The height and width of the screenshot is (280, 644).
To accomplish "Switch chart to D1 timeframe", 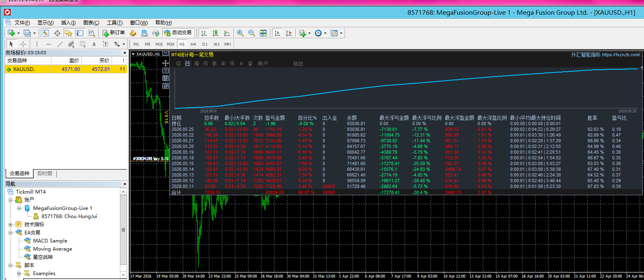I will [205, 44].
